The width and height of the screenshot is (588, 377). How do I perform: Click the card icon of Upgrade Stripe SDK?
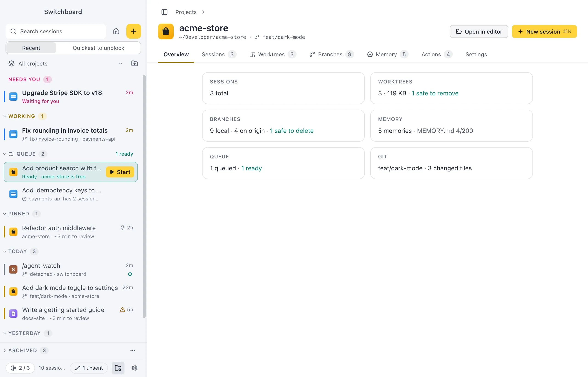point(13,97)
